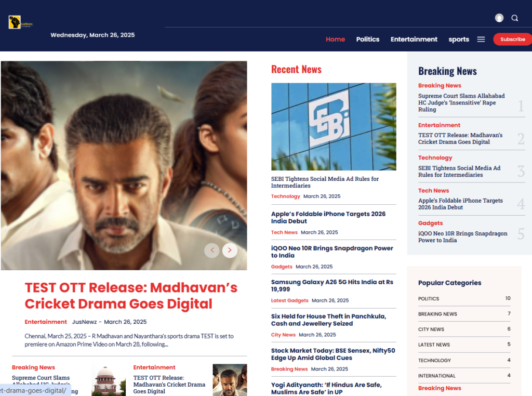Open Stock Market Today BSE Sensex article
The image size is (532, 396).
tap(333, 354)
